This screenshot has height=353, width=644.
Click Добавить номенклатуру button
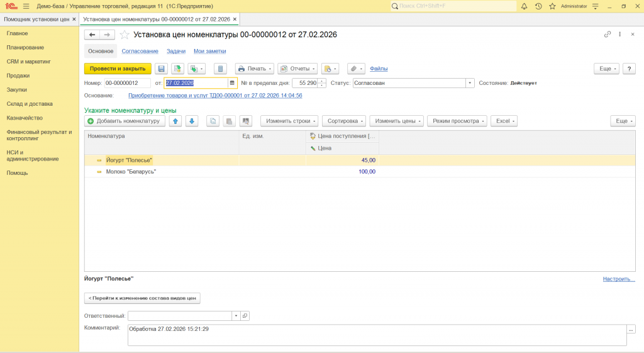125,121
